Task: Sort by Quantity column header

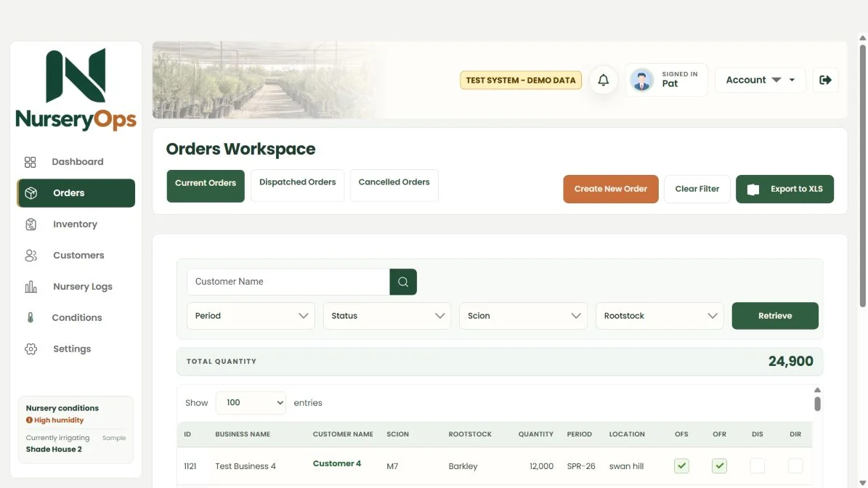Action: coord(535,434)
